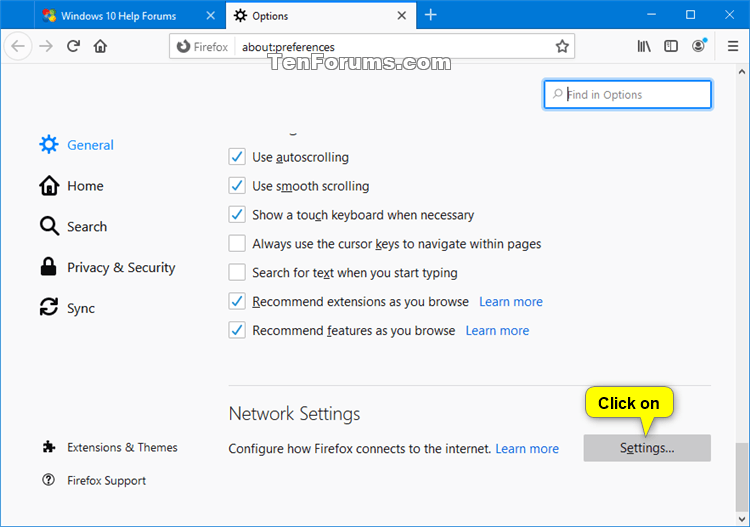Bookmark this page with the star icon
Screen dimensions: 750x527
[x=562, y=46]
